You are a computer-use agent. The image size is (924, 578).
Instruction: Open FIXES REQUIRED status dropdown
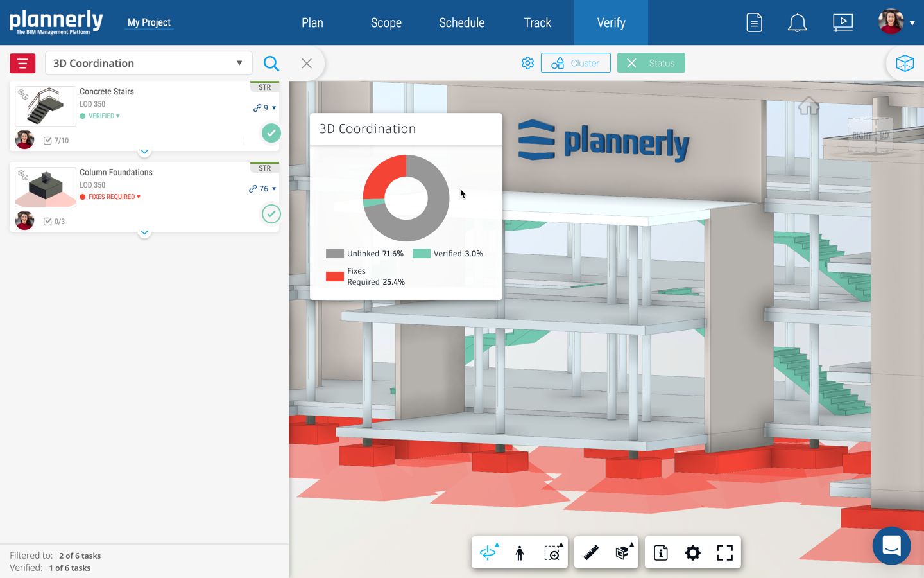110,197
